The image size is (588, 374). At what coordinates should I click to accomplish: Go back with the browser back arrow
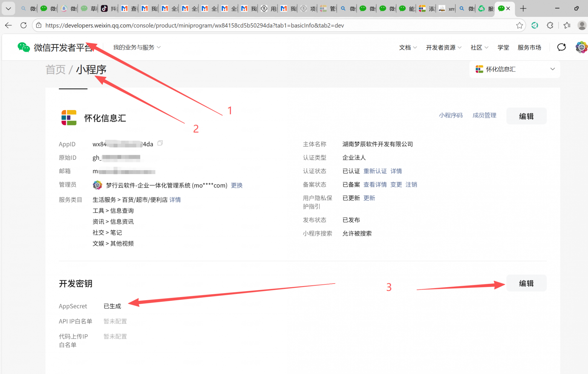tap(9, 25)
